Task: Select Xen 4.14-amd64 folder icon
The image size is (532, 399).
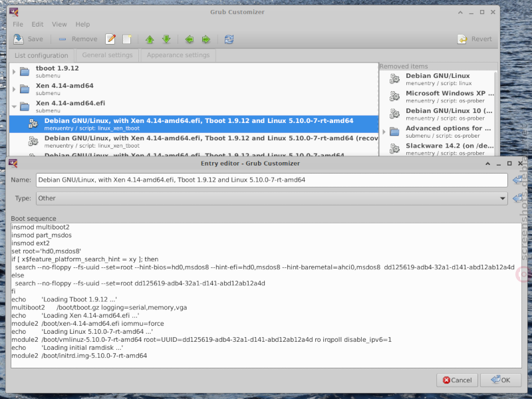Action: [x=25, y=89]
